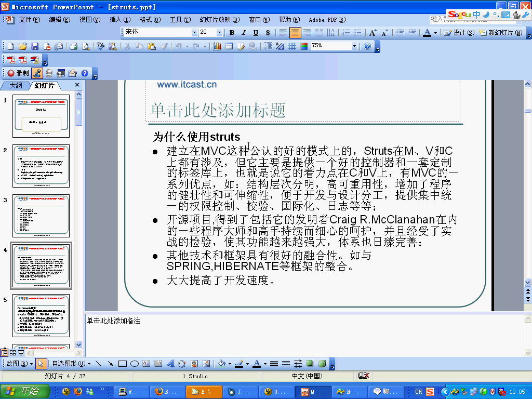Switch to the 大纲 outline tab

(x=16, y=86)
